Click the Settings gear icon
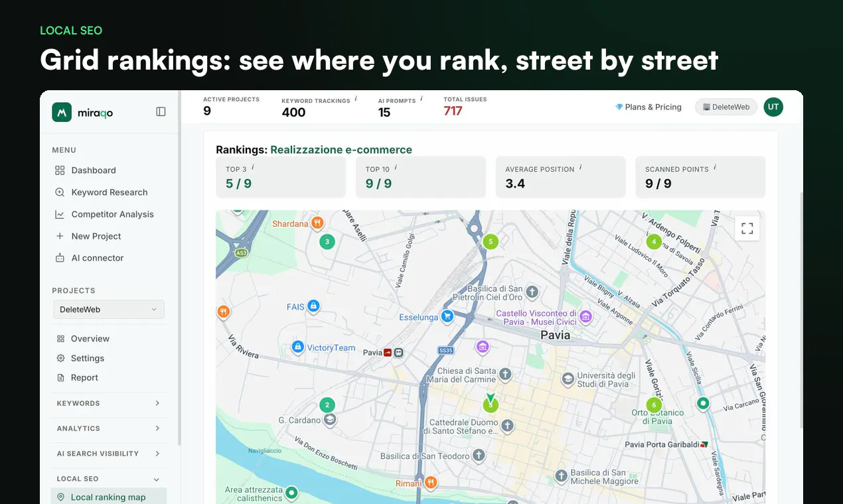Image resolution: width=843 pixels, height=504 pixels. [60, 358]
